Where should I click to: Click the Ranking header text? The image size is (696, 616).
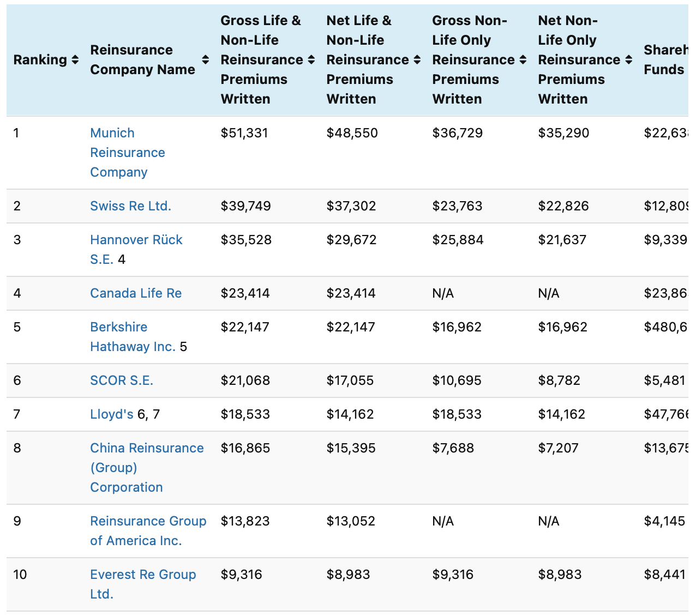40,60
